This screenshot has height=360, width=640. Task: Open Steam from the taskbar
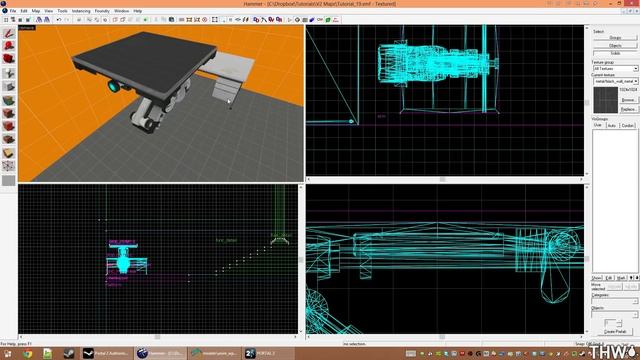pyautogui.click(x=69, y=353)
